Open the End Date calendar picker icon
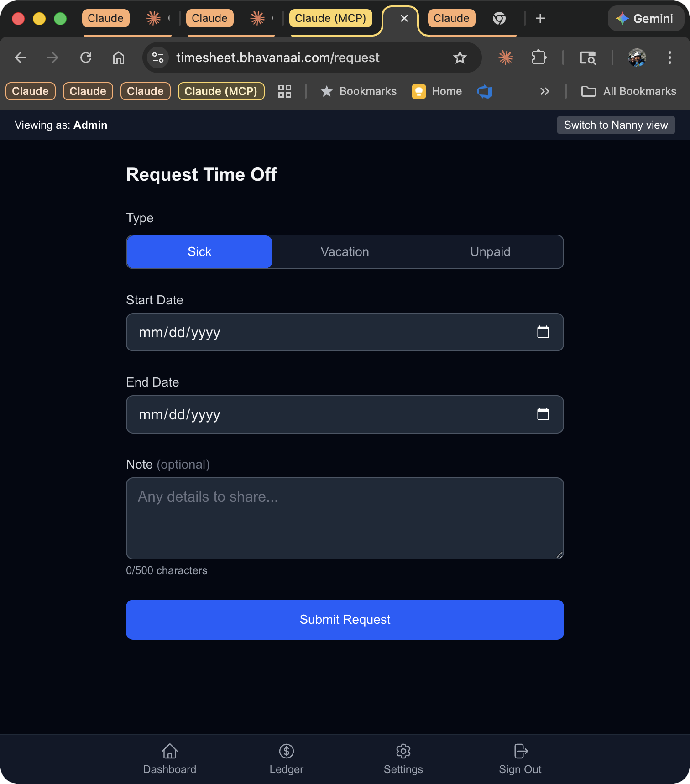 point(543,414)
